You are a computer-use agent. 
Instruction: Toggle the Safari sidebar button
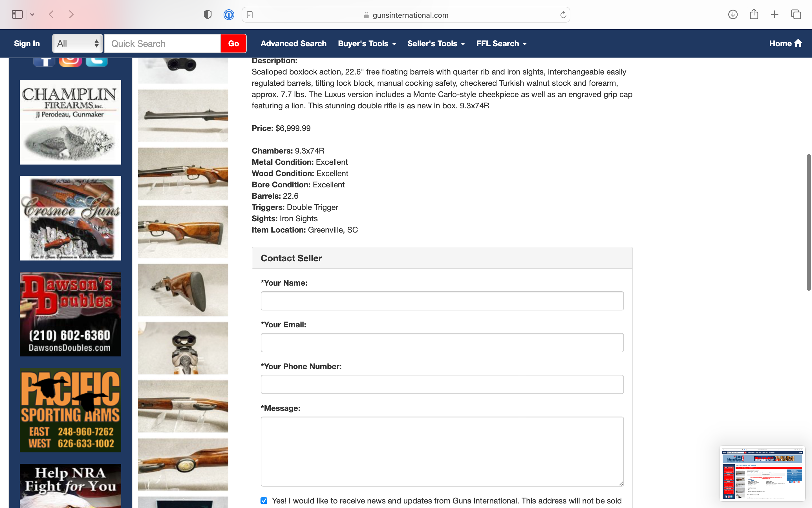click(x=17, y=14)
